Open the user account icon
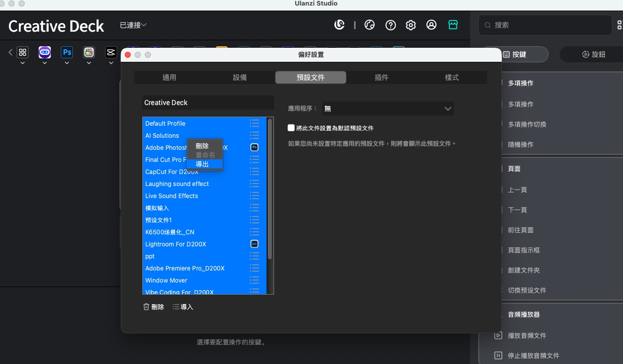 431,25
